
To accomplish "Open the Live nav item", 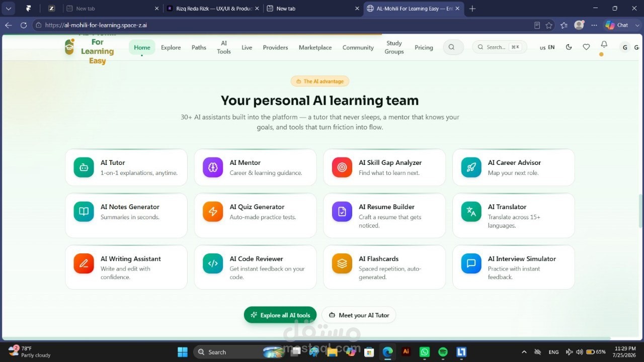I will (247, 47).
